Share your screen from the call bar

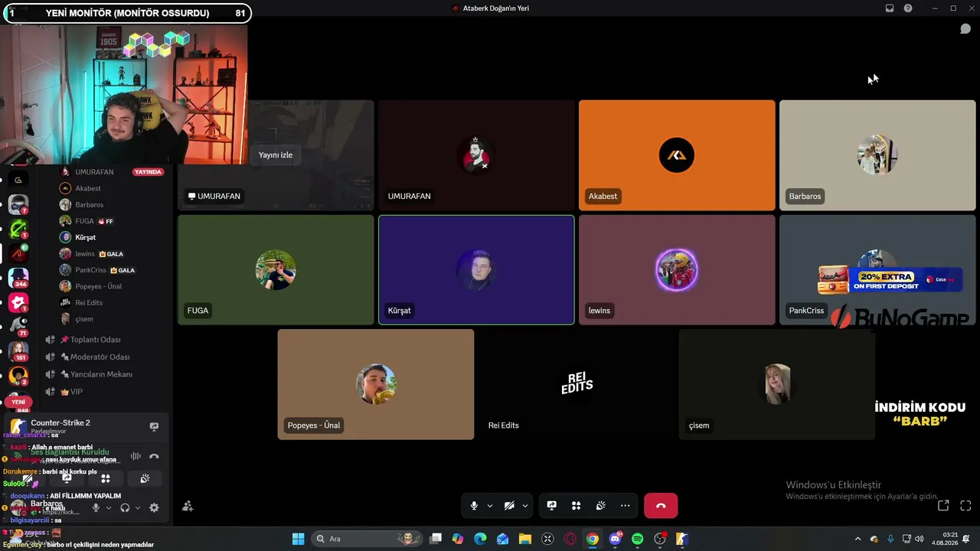(x=551, y=506)
